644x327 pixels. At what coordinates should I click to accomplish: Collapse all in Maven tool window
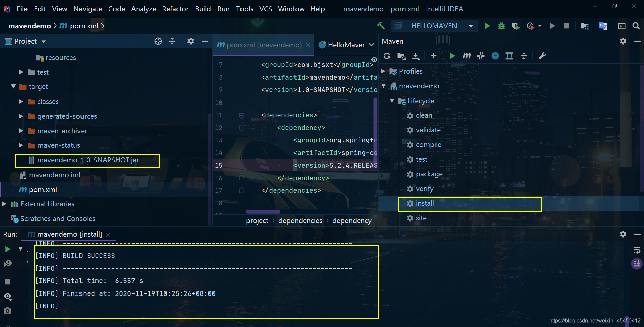524,56
